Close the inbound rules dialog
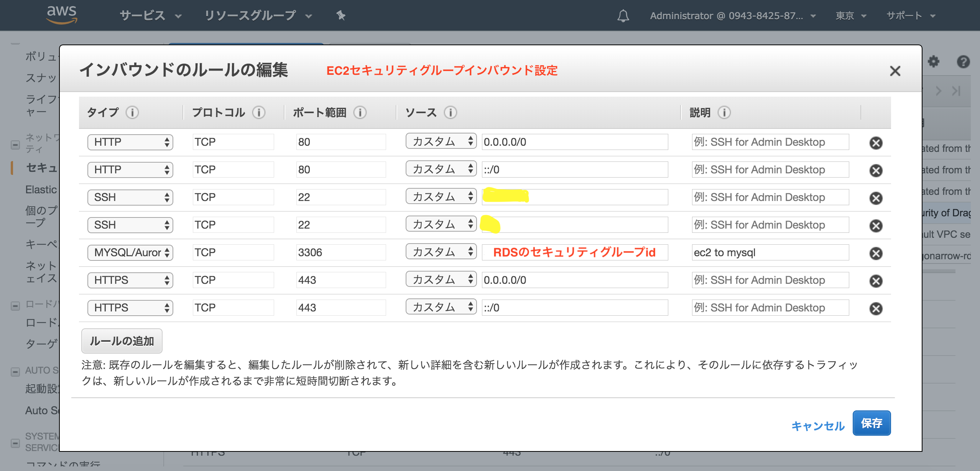The height and width of the screenshot is (471, 980). [x=895, y=71]
